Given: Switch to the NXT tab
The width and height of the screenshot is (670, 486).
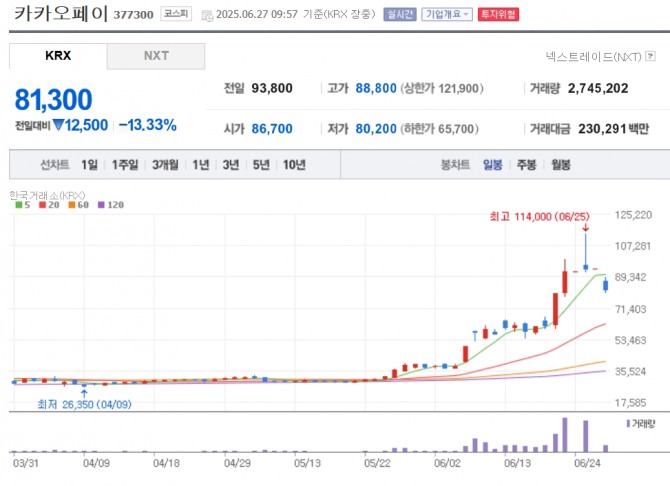Looking at the screenshot, I should (156, 56).
